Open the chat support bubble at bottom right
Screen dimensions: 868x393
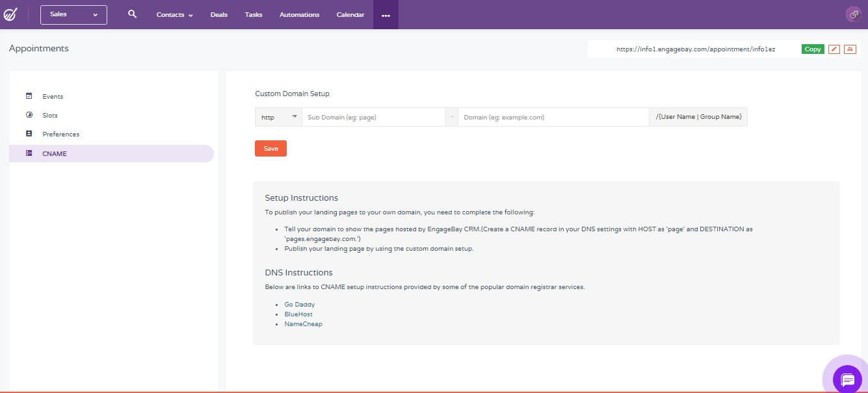pyautogui.click(x=847, y=379)
